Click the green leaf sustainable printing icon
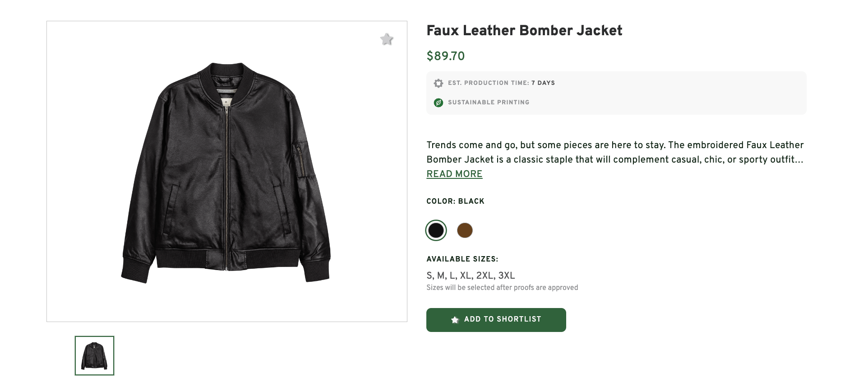Screen dimensions: 868x383 [x=438, y=103]
